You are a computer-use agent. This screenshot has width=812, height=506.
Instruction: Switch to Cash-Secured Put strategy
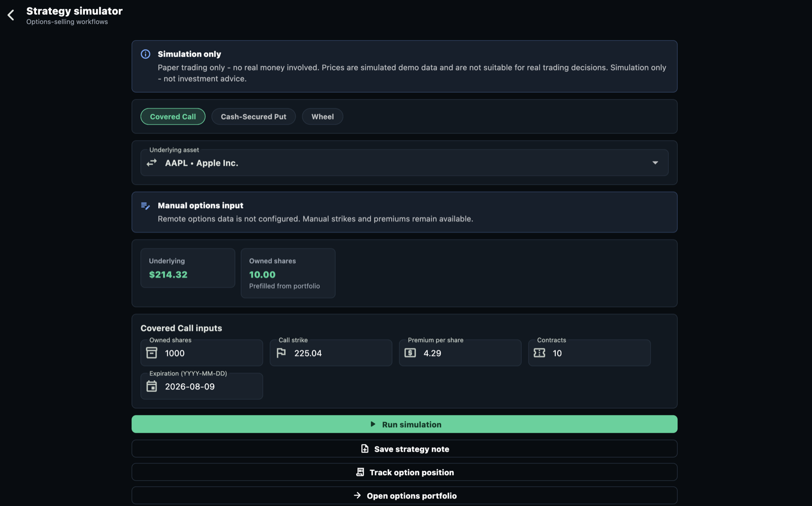[x=253, y=117]
